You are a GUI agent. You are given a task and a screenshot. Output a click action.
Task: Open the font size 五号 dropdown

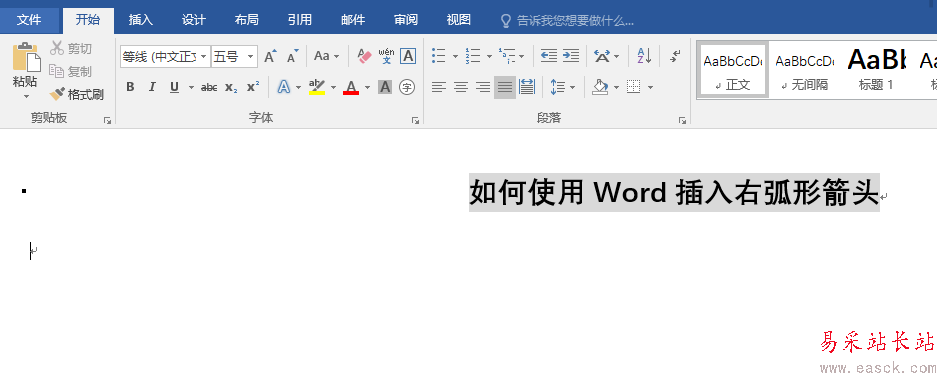click(251, 57)
